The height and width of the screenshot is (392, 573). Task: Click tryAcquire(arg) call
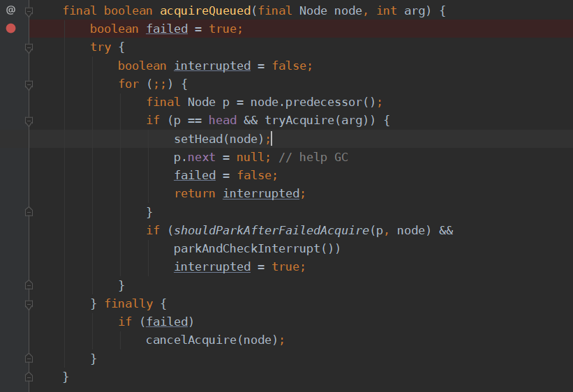tap(320, 120)
